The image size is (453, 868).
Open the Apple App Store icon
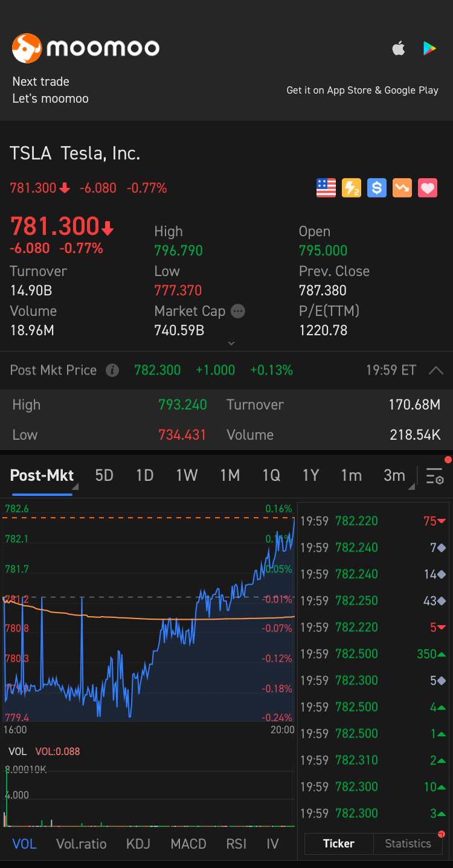click(399, 48)
